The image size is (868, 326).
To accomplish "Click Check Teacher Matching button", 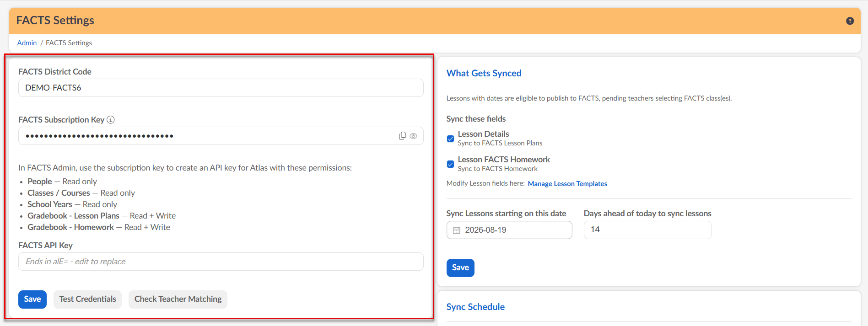I will [x=178, y=299].
